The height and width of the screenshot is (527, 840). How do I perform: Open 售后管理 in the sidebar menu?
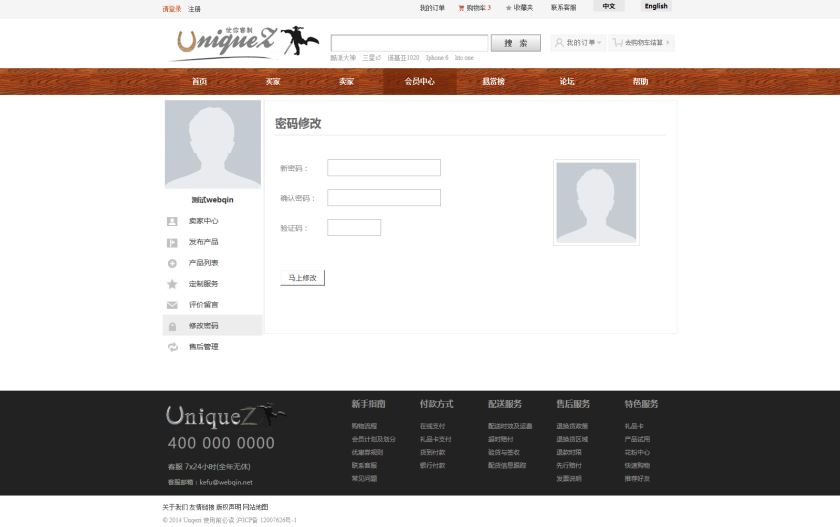point(203,347)
